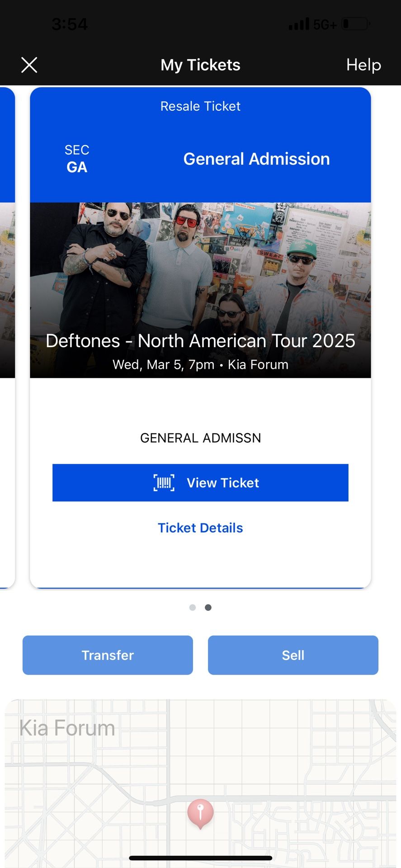Select the second page indicator dot
The image size is (401, 868).
point(208,607)
